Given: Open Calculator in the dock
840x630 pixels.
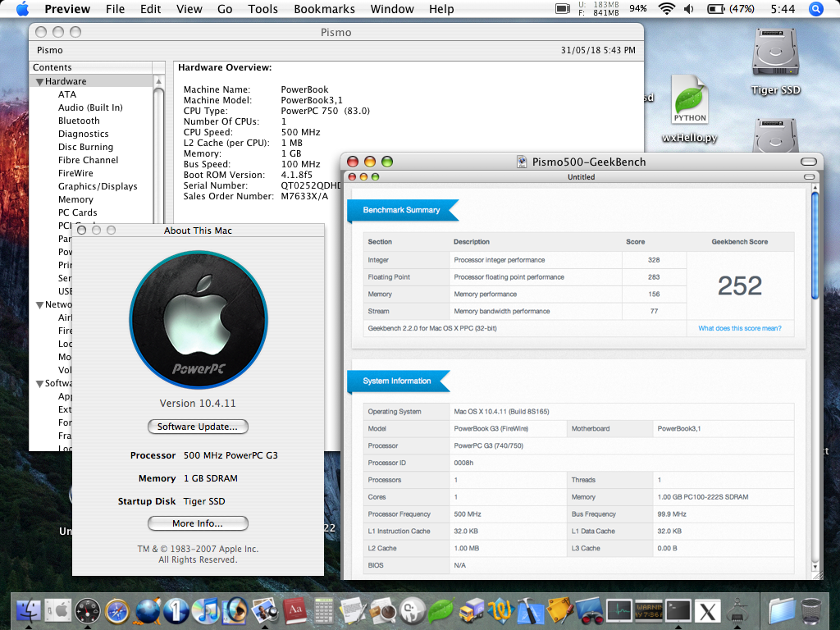Looking at the screenshot, I should (x=323, y=610).
